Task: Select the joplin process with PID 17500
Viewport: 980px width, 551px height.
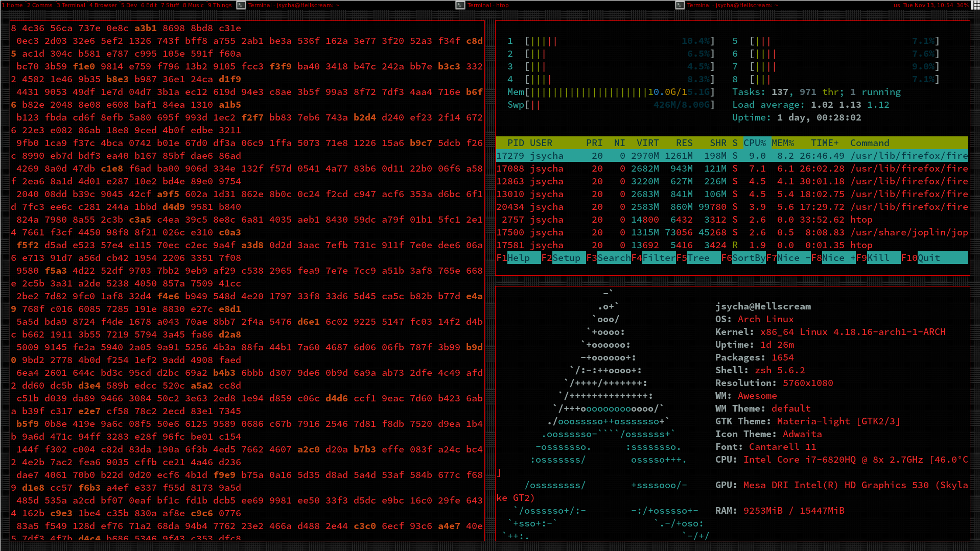Action: point(732,232)
